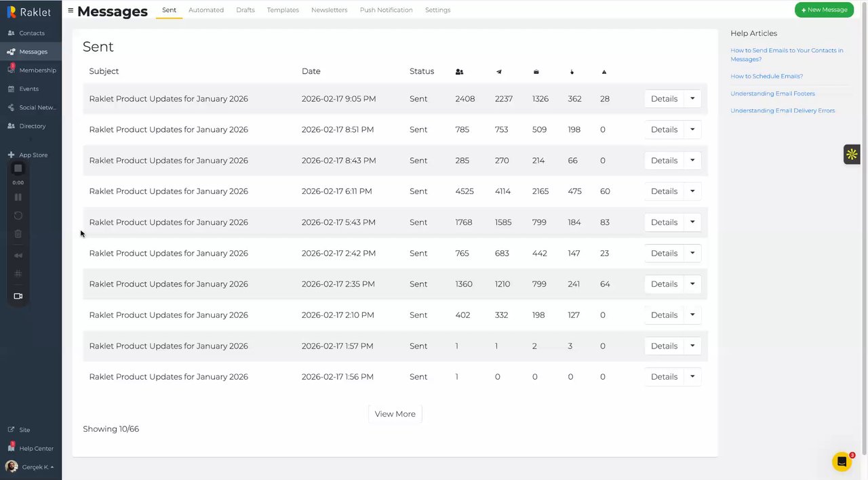Open Site via its sidebar icon

pos(11,430)
